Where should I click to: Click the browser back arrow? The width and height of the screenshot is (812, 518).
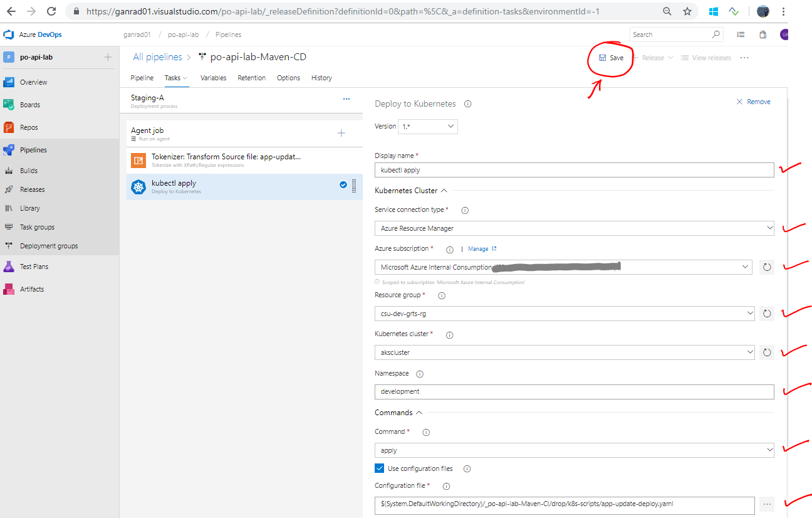pyautogui.click(x=11, y=11)
